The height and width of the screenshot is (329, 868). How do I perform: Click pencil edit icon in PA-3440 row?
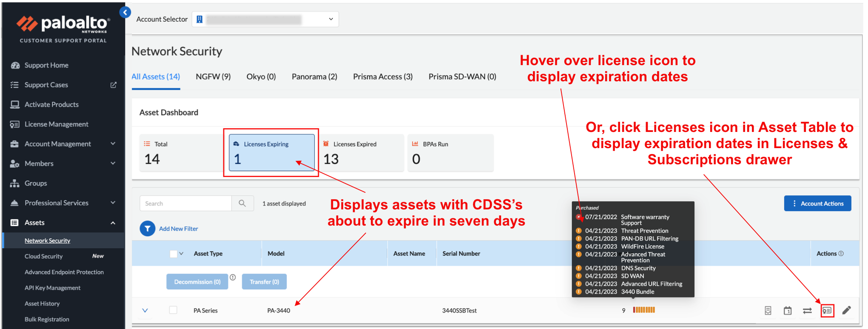tap(847, 310)
